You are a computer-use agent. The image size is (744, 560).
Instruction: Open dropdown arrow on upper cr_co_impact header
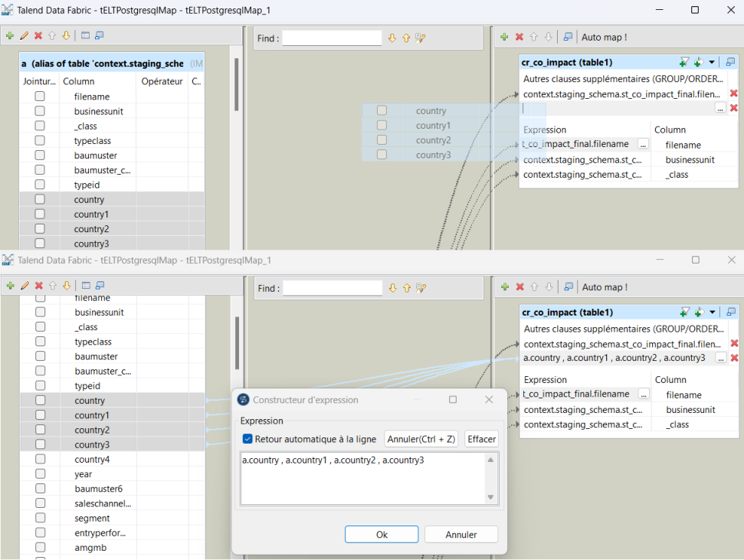coord(712,62)
